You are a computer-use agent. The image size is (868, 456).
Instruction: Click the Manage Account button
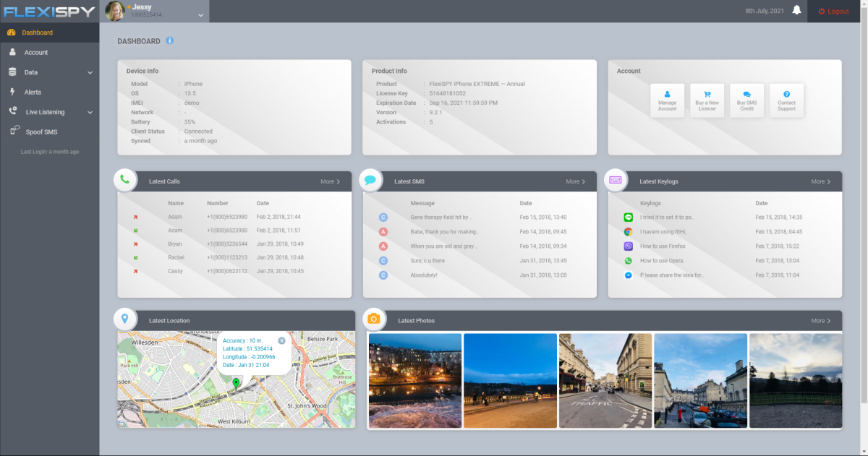click(668, 100)
